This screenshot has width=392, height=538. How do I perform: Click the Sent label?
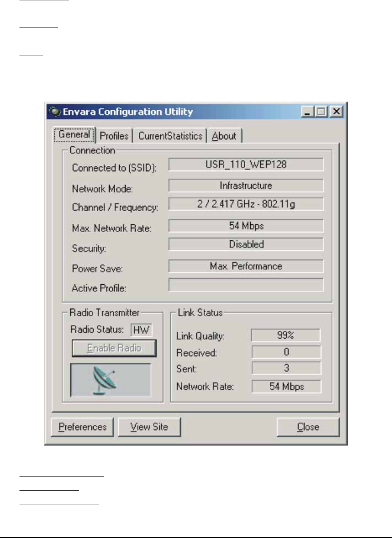click(186, 369)
